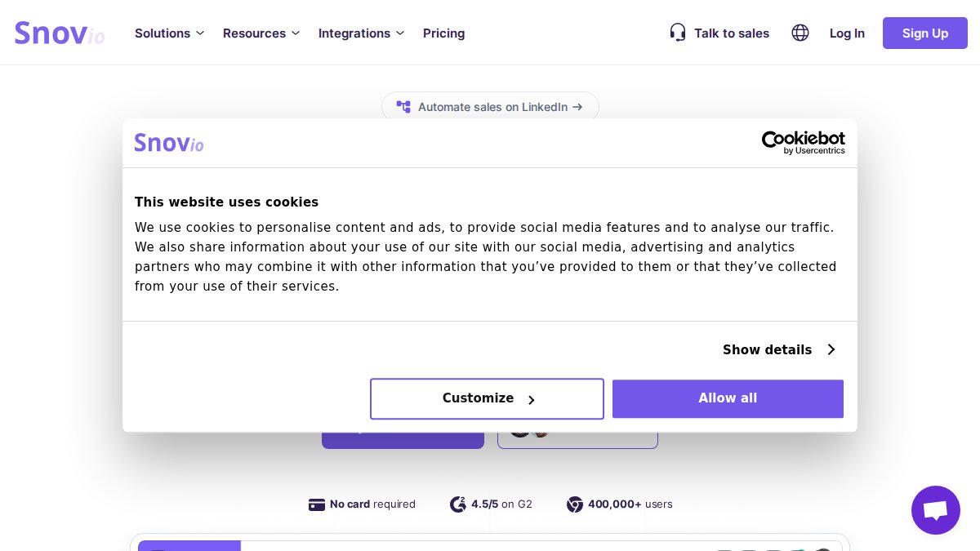This screenshot has width=980, height=551.
Task: Click the Log In link
Action: (x=847, y=33)
